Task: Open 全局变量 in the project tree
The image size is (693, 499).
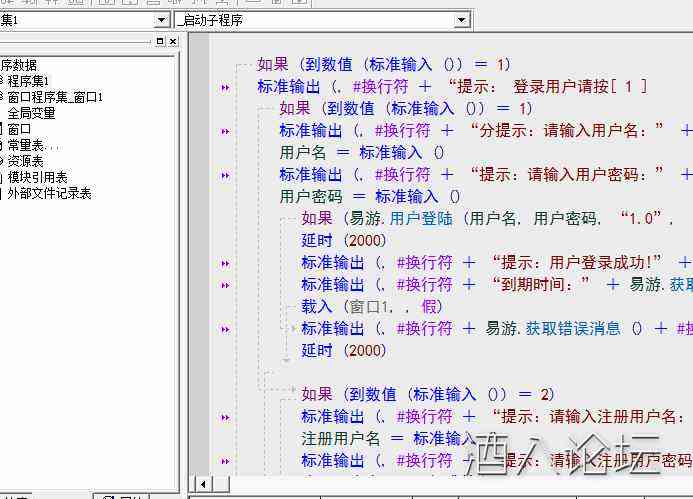Action: 31,113
